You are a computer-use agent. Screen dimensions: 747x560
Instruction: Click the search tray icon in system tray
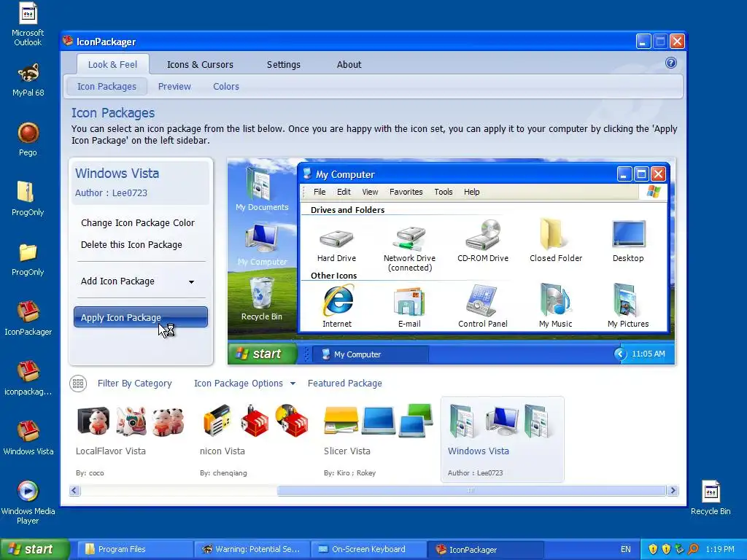693,549
